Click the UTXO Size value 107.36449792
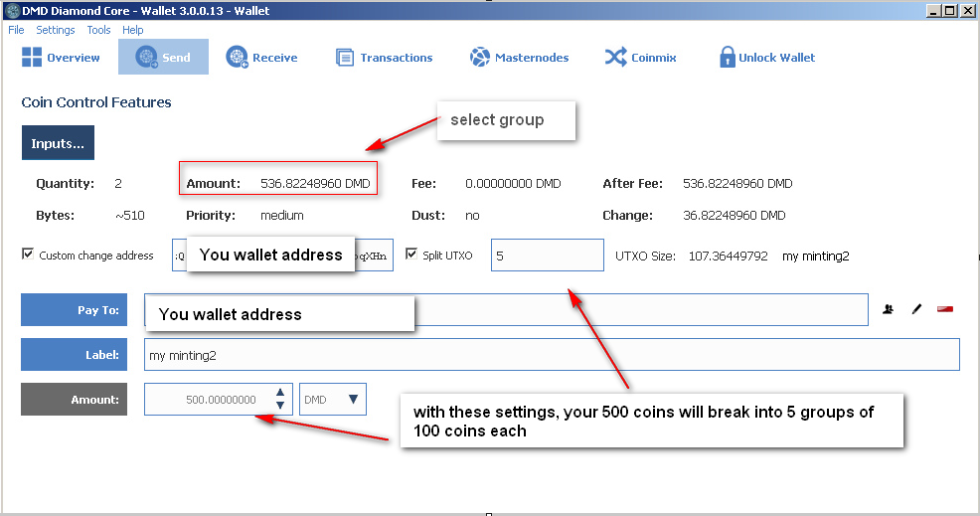980x516 pixels. [x=729, y=256]
